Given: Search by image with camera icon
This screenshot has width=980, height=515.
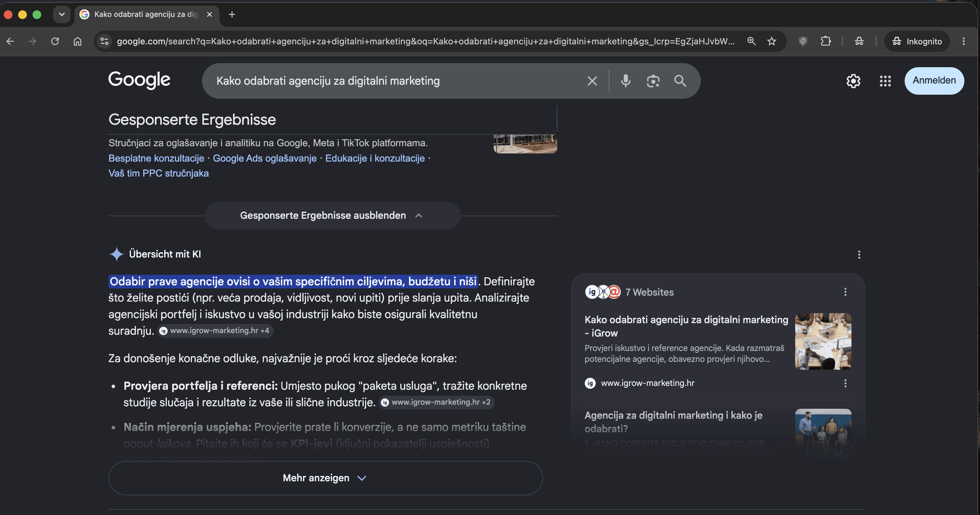Looking at the screenshot, I should (x=653, y=81).
